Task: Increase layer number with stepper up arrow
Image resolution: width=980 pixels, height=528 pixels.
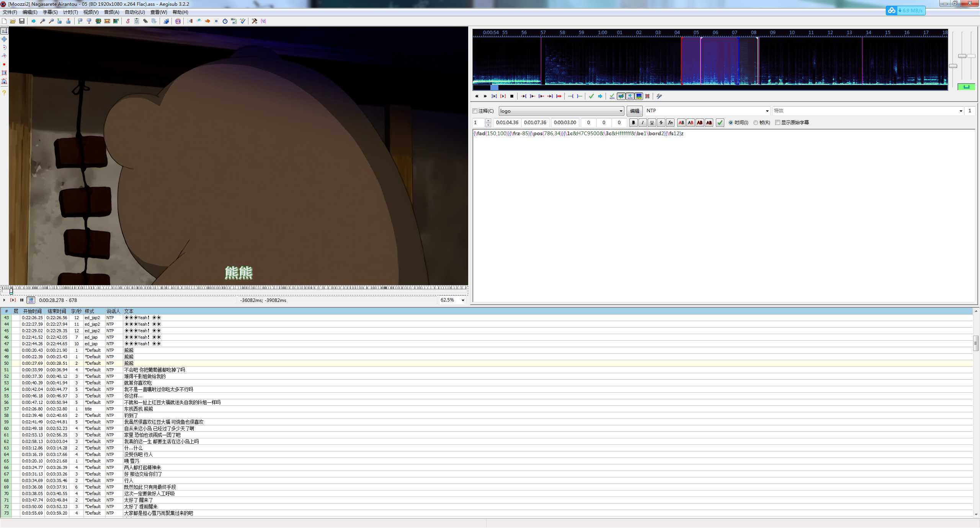Action: click(488, 121)
